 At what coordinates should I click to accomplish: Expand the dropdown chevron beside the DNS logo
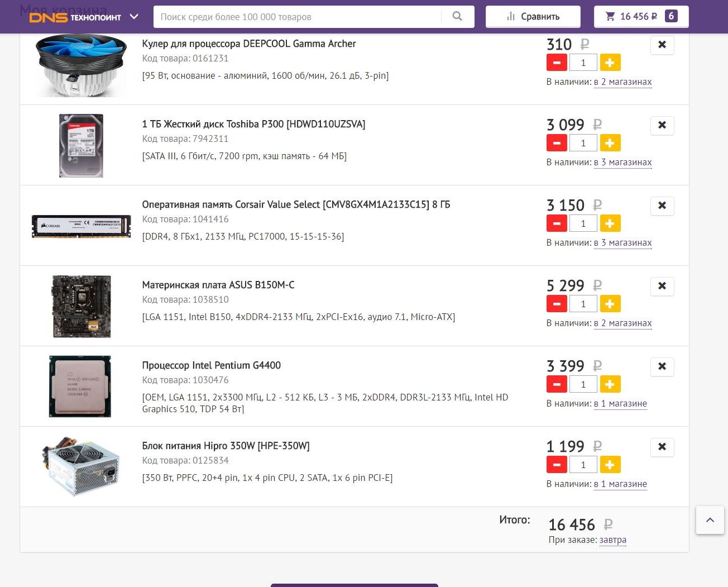134,17
